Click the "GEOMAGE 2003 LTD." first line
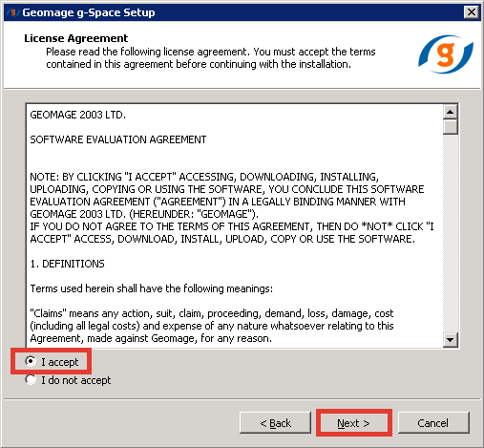The width and height of the screenshot is (484, 448). [78, 115]
